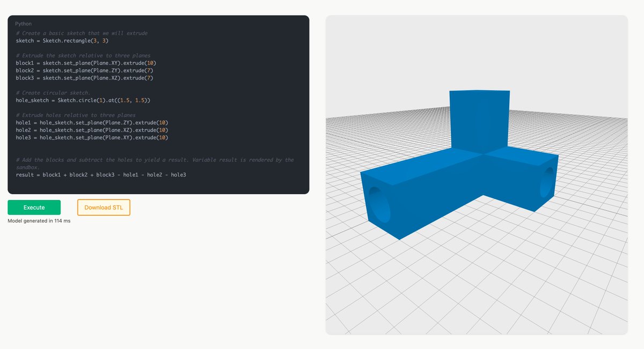Click the line defining block2 with Plane.ZY
Screen dimensions: 644x349
pyautogui.click(x=85, y=71)
